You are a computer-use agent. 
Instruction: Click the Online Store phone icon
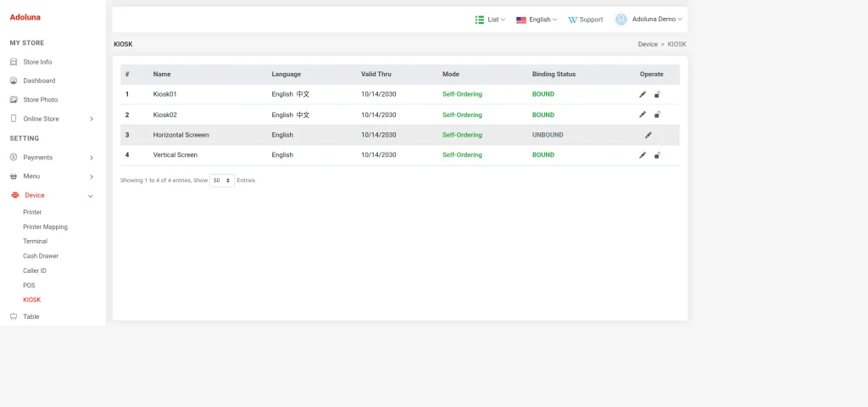14,119
